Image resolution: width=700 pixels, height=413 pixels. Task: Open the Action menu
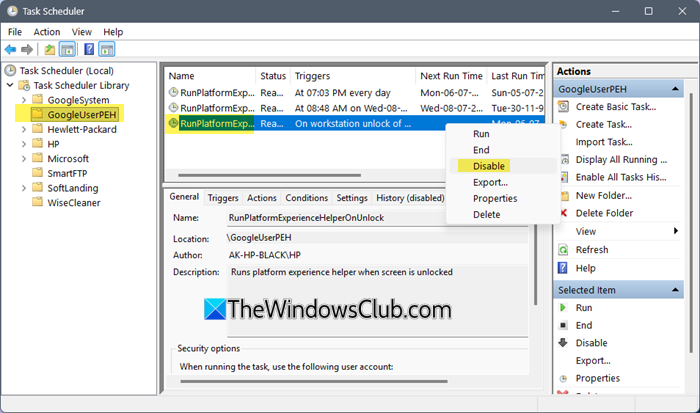coord(47,32)
